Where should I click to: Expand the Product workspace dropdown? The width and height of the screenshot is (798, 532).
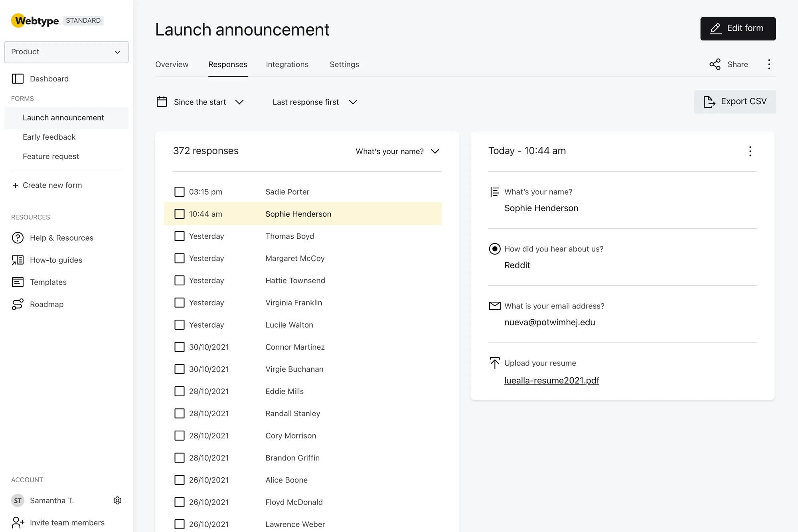coord(66,52)
